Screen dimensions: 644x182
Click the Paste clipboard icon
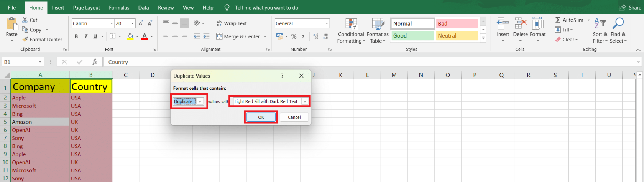[x=12, y=24]
